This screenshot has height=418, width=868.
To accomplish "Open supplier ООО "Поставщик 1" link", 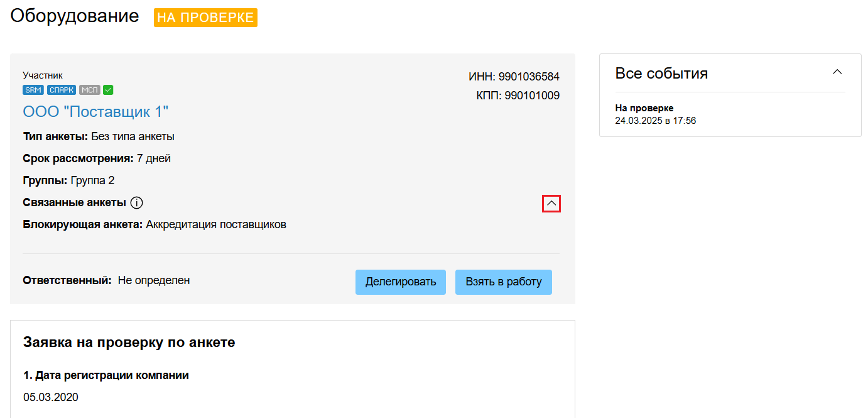I will (95, 112).
